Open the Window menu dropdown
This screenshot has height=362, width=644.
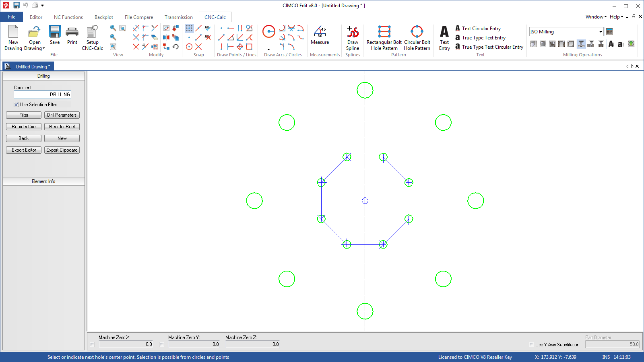(596, 17)
